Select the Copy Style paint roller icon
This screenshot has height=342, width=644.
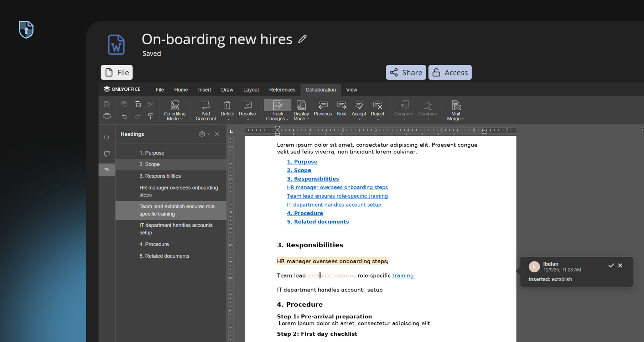click(151, 116)
